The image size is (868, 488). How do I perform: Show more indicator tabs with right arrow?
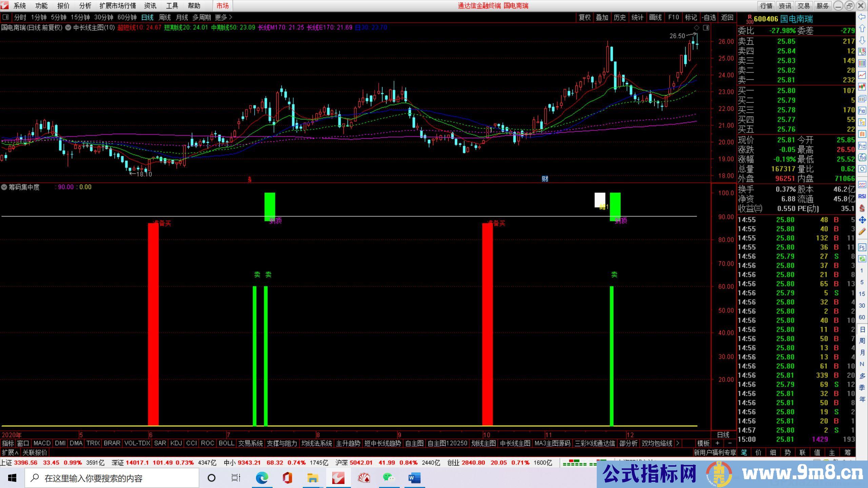click(677, 443)
